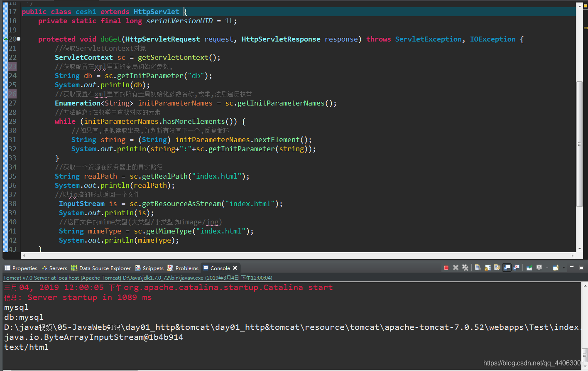588x371 pixels.
Task: Terminate the running Tomcat server via red stop icon
Action: coord(446,268)
